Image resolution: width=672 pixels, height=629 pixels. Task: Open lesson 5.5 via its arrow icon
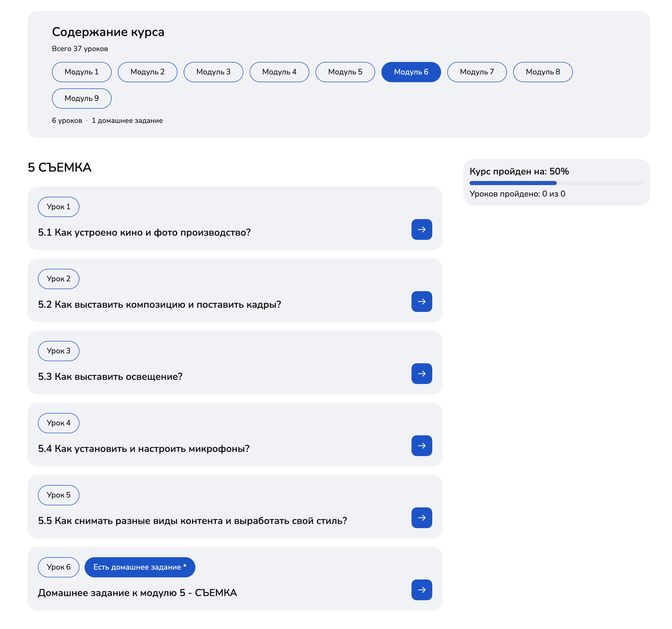coord(422,518)
